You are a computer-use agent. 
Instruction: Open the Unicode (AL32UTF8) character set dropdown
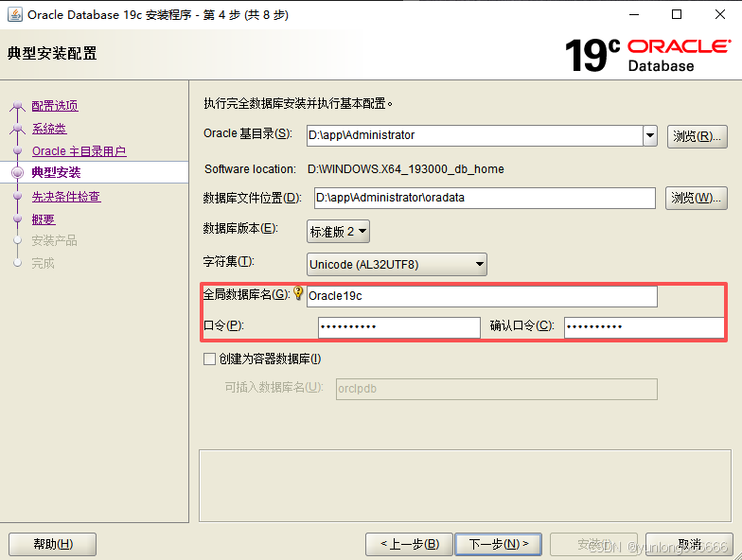397,265
